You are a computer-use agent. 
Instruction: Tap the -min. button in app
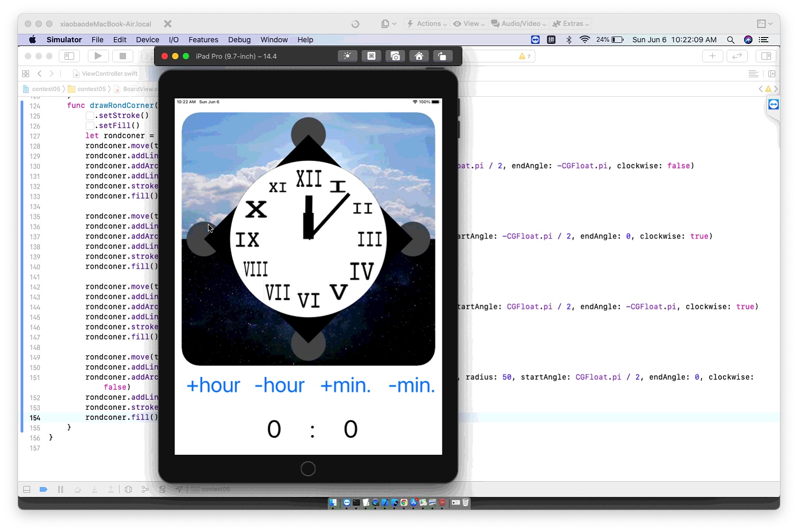coord(412,386)
